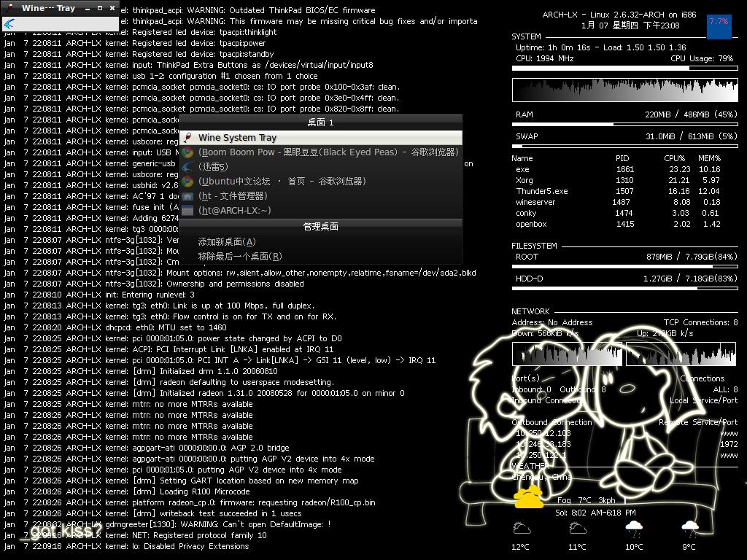Click the 'ARCH-LX - Linux 2.6.32-ARCH on i686' header
Image resolution: width=747 pixels, height=560 pixels.
tap(619, 15)
